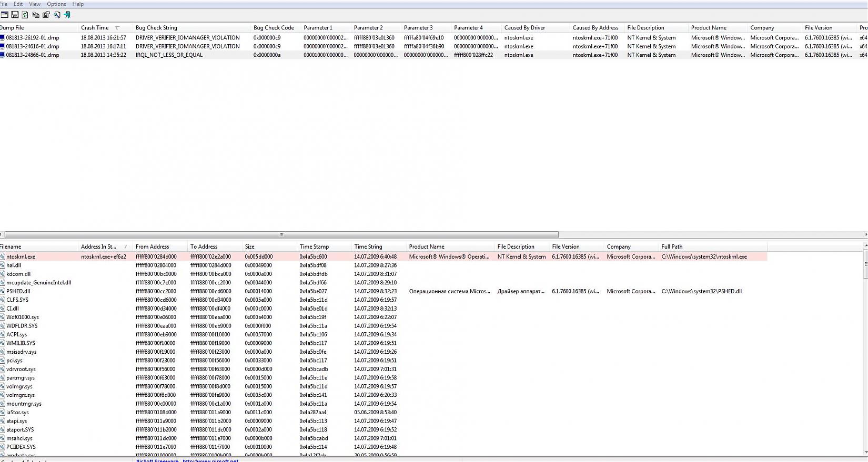Open the Edit menu
The width and height of the screenshot is (868, 462).
point(18,4)
